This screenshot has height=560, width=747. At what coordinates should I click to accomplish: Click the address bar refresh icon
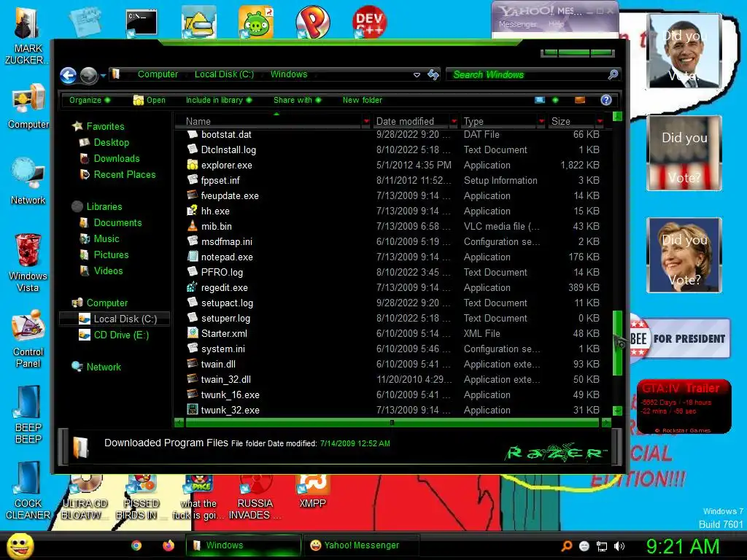click(x=433, y=75)
